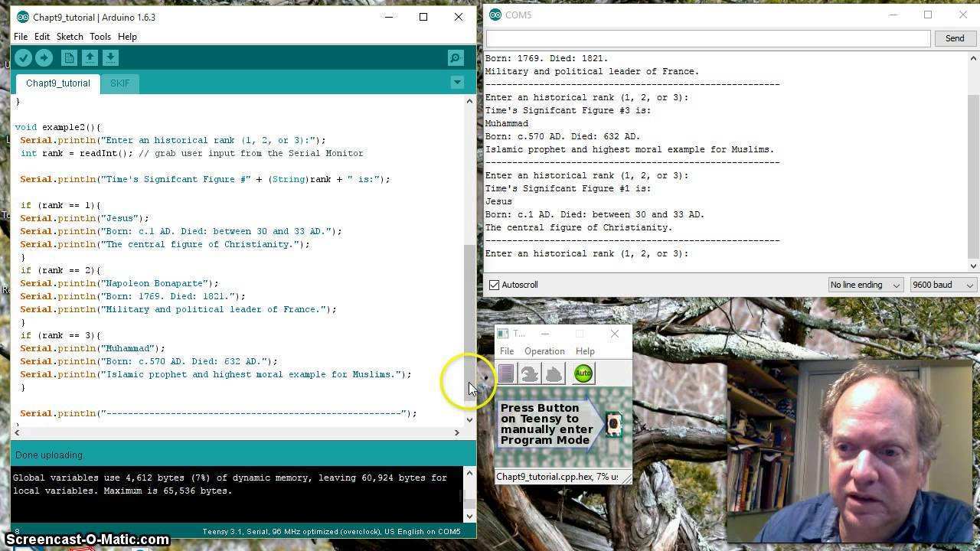This screenshot has width=980, height=551.
Task: Toggle the green Auto button in Teensy loader
Action: 583,373
